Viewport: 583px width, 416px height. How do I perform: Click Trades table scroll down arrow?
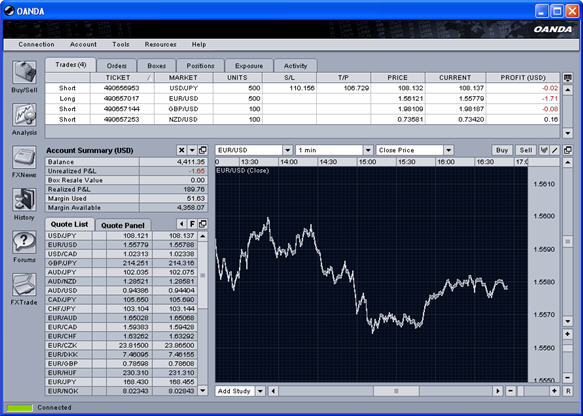coord(567,133)
